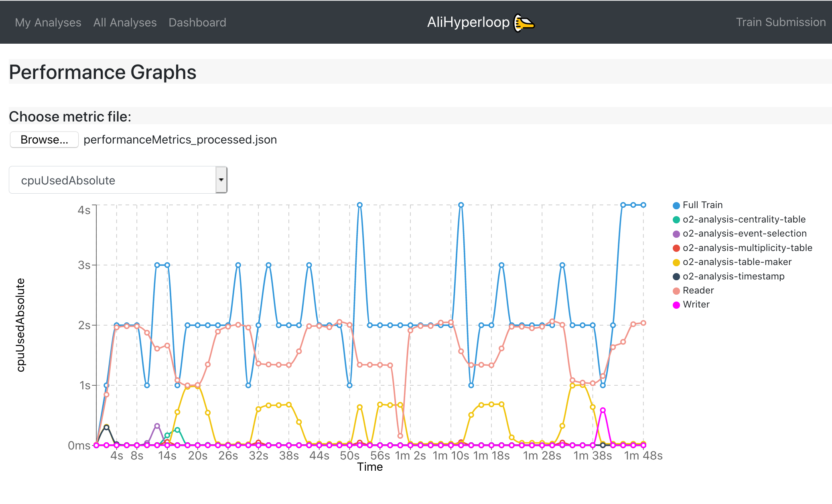Click the AliHyperloop title text

[468, 22]
